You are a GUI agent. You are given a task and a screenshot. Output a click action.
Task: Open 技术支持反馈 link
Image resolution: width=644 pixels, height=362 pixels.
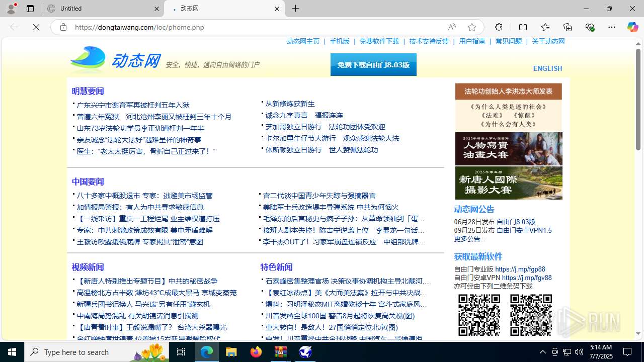pos(429,41)
